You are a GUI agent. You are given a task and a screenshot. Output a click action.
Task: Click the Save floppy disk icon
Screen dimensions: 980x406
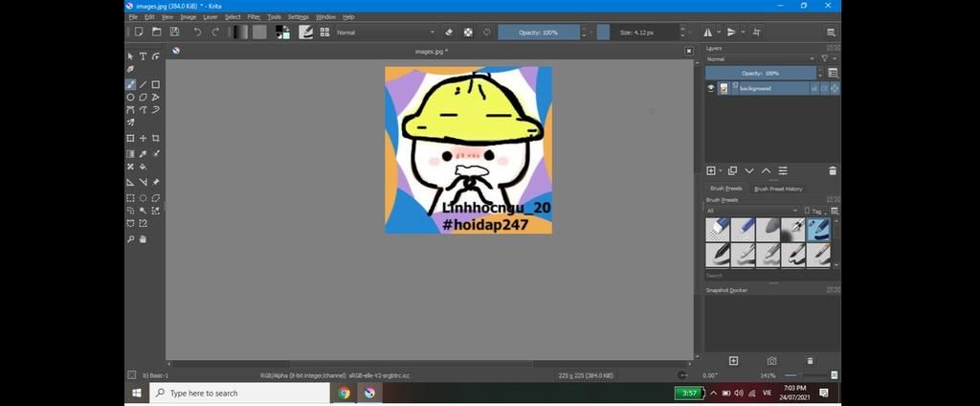tap(174, 32)
